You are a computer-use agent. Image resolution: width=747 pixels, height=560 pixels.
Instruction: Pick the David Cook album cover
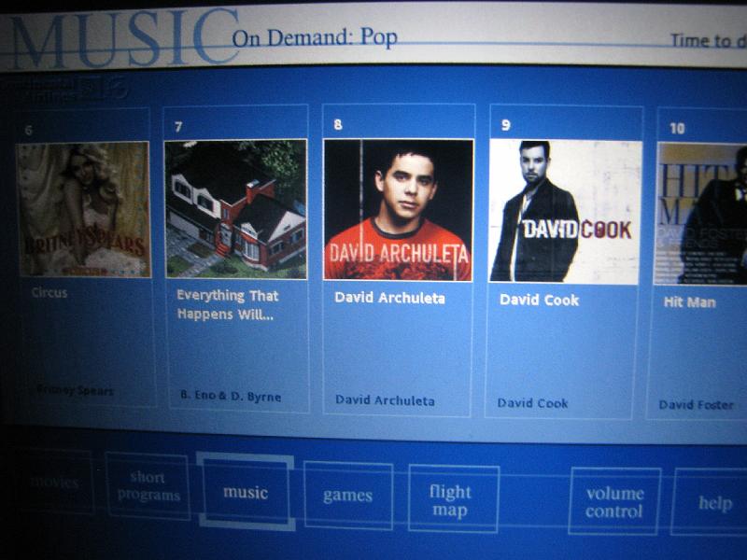point(565,212)
